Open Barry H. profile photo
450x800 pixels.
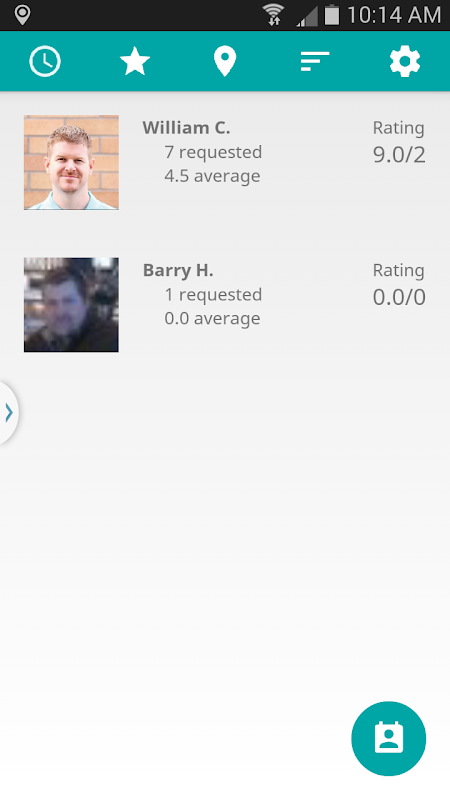(x=71, y=305)
